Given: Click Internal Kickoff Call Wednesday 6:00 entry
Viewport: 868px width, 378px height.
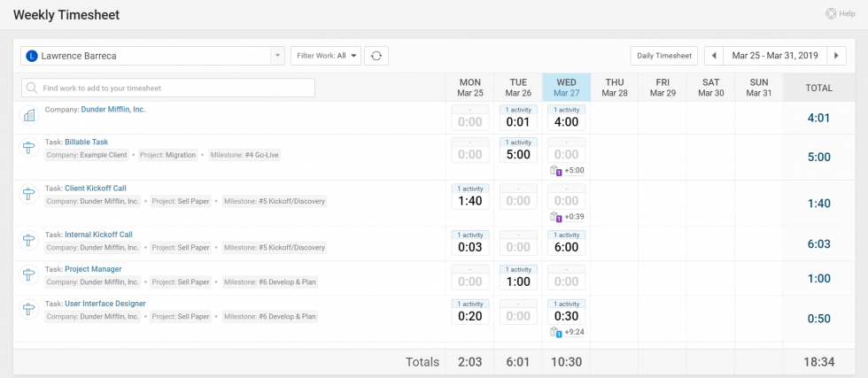Looking at the screenshot, I should coord(566,247).
